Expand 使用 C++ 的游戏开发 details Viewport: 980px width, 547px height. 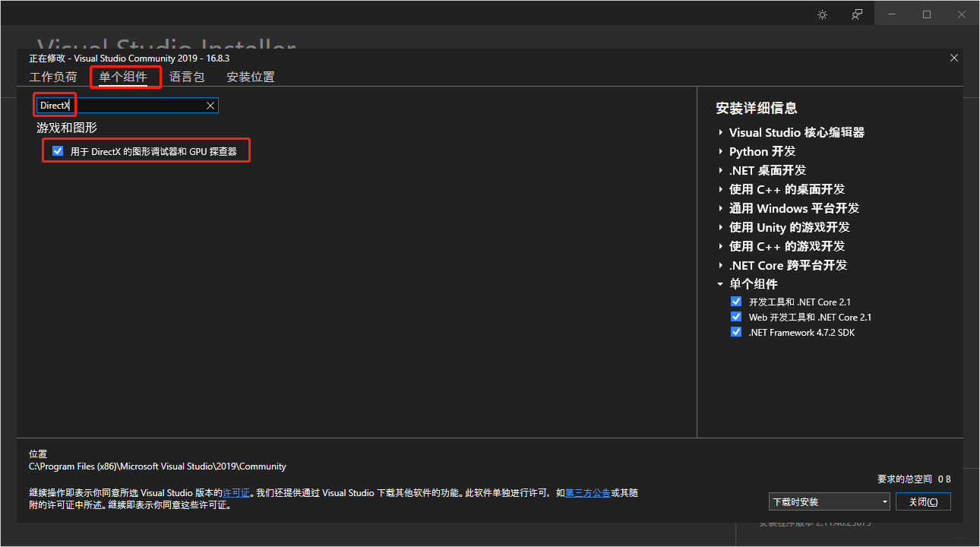pos(720,246)
